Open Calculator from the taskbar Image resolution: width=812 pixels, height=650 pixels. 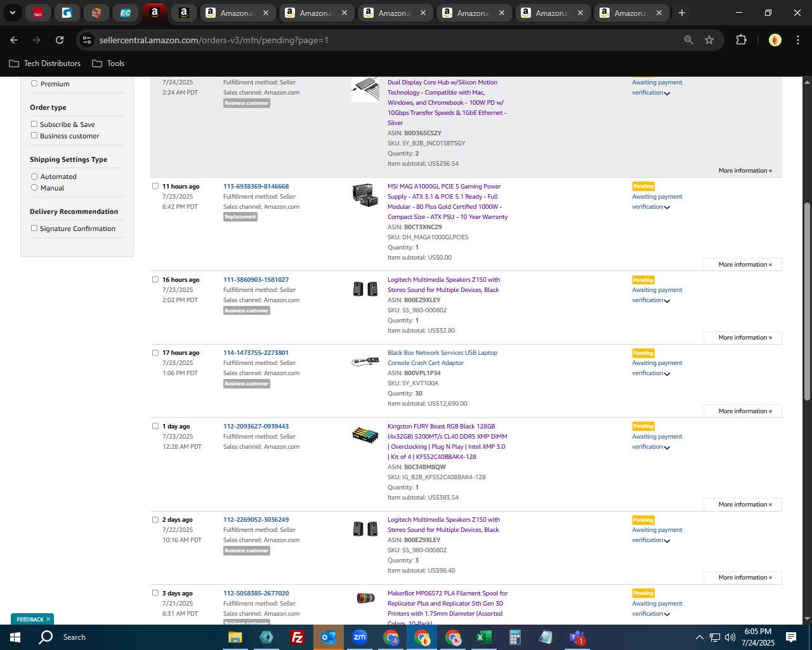point(514,637)
